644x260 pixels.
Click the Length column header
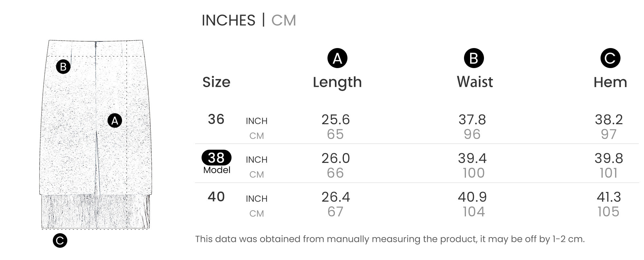(337, 82)
